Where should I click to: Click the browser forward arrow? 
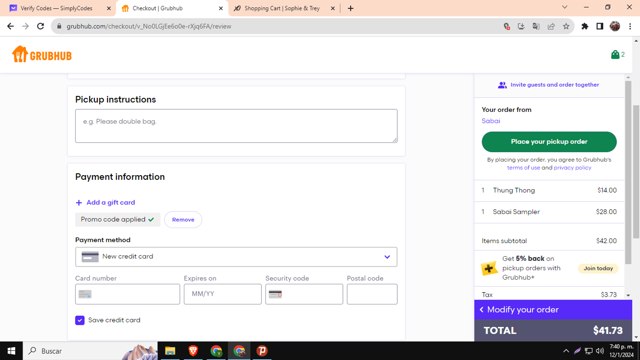pos(25,26)
